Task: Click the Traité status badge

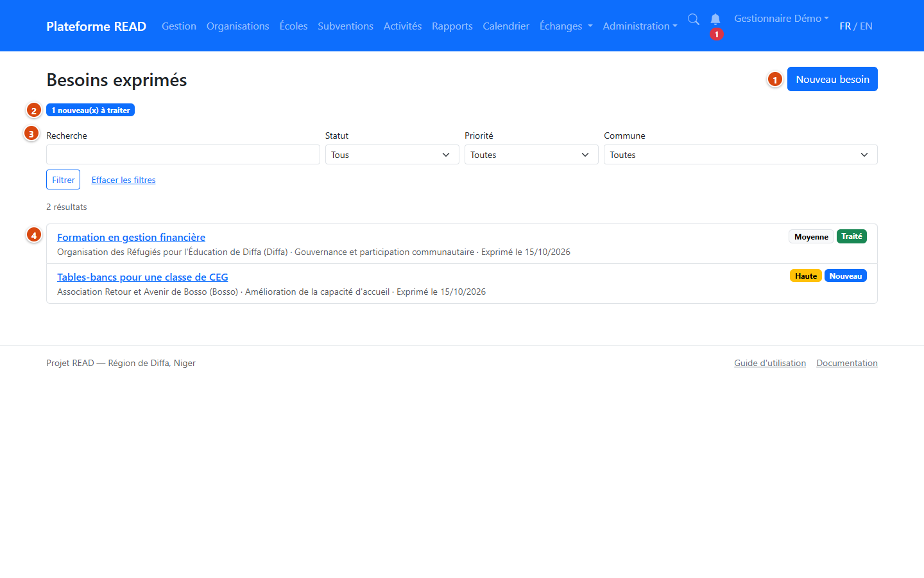Action: 851,236
